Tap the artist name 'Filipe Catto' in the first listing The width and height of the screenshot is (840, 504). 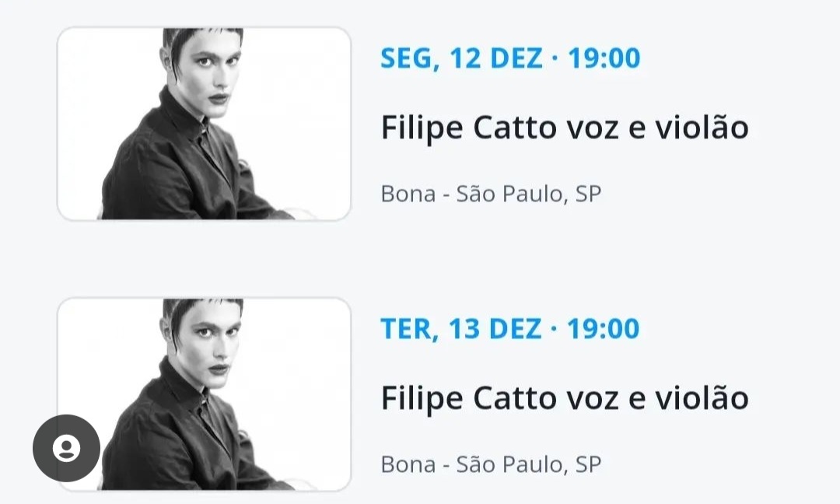[465, 128]
